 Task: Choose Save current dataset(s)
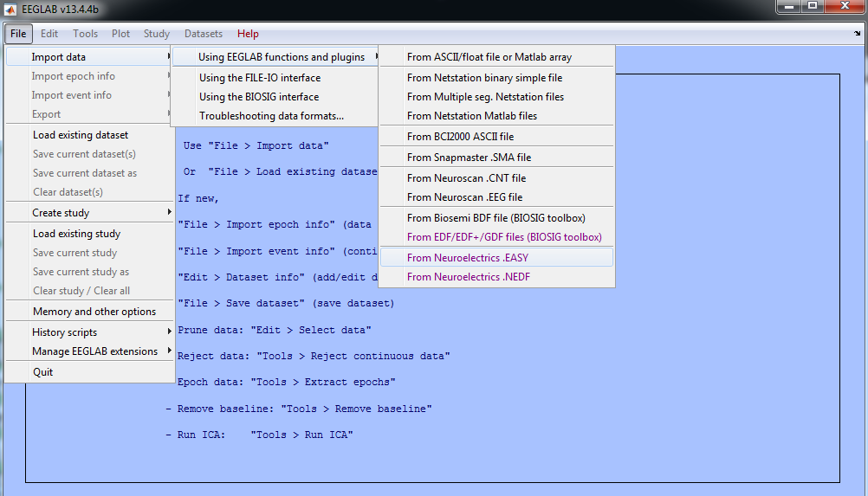click(x=90, y=154)
